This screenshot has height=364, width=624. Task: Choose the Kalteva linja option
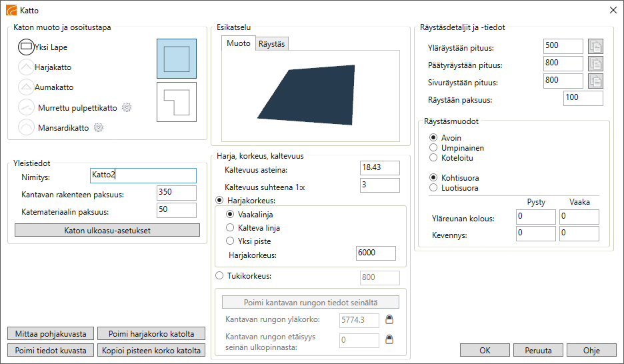pos(231,228)
